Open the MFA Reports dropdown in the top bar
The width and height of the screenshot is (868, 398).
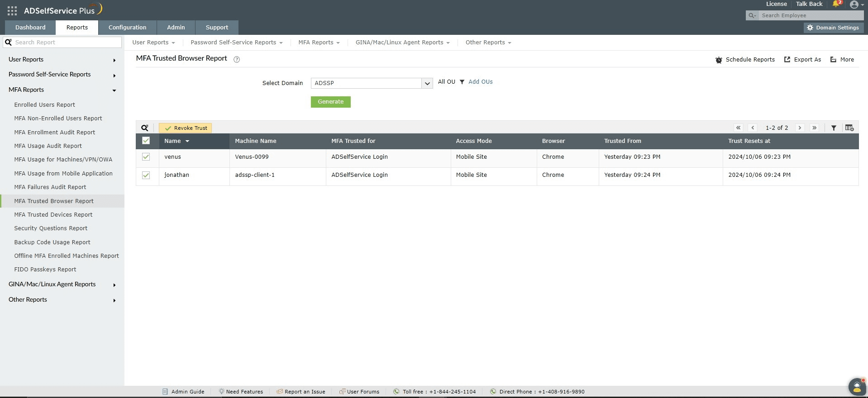(x=319, y=43)
